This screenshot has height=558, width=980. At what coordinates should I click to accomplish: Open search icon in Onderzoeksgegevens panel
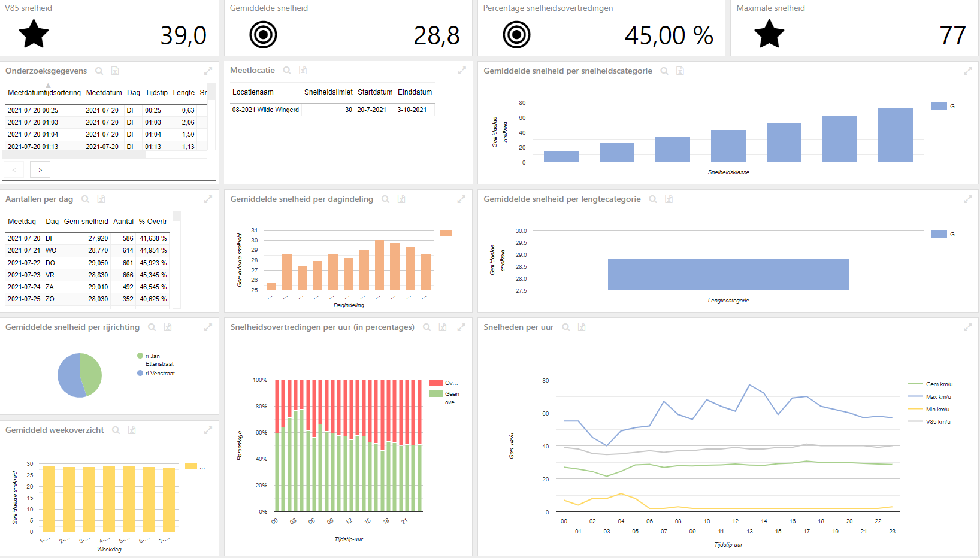(x=99, y=71)
